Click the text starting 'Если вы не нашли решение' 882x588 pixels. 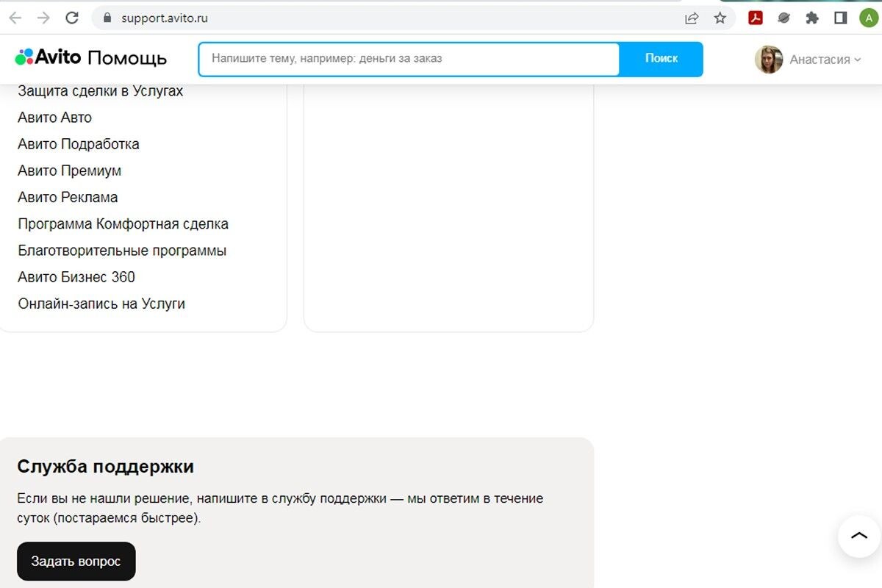pos(280,508)
